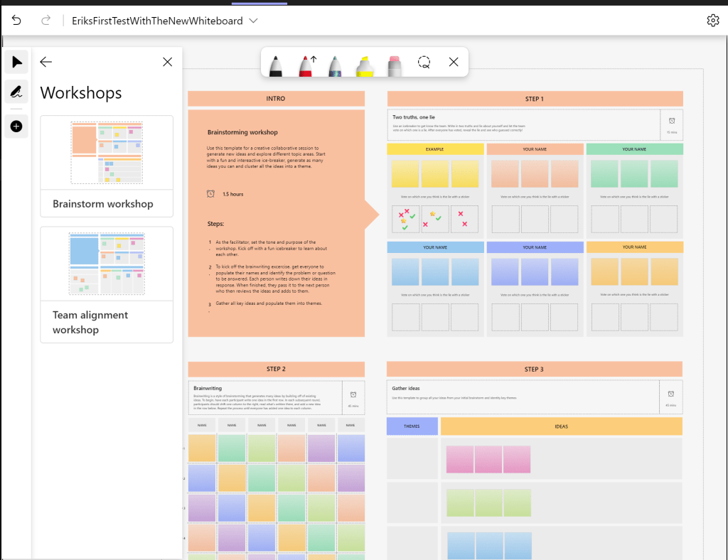
Task: Open the plus create panel
Action: [x=16, y=126]
